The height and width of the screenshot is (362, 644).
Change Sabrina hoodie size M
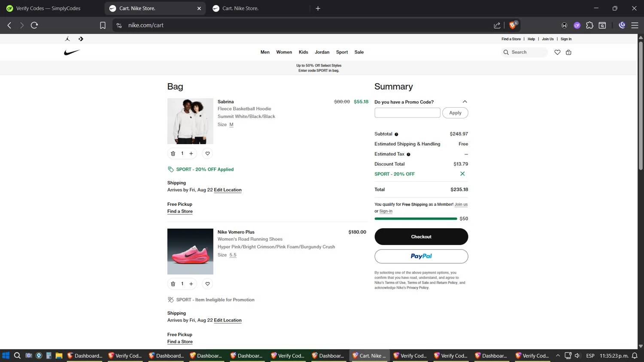[x=231, y=124]
